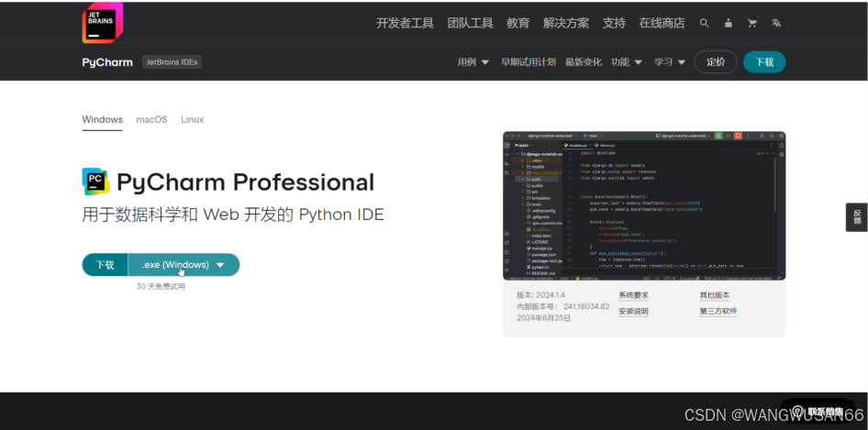This screenshot has height=430, width=868.
Task: Click the 用于数据科学和 Web 开发的 Python IDE subtitle
Action: [x=233, y=215]
